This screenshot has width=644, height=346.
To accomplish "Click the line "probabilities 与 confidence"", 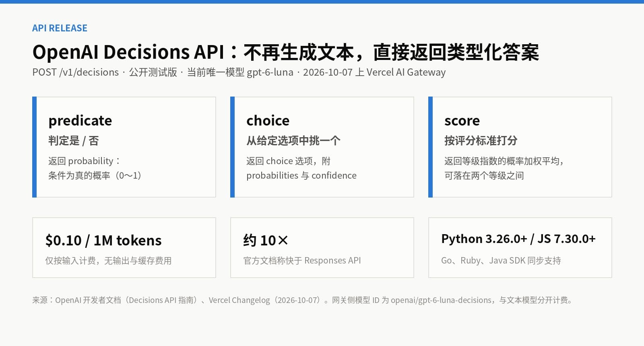I will 301,175.
